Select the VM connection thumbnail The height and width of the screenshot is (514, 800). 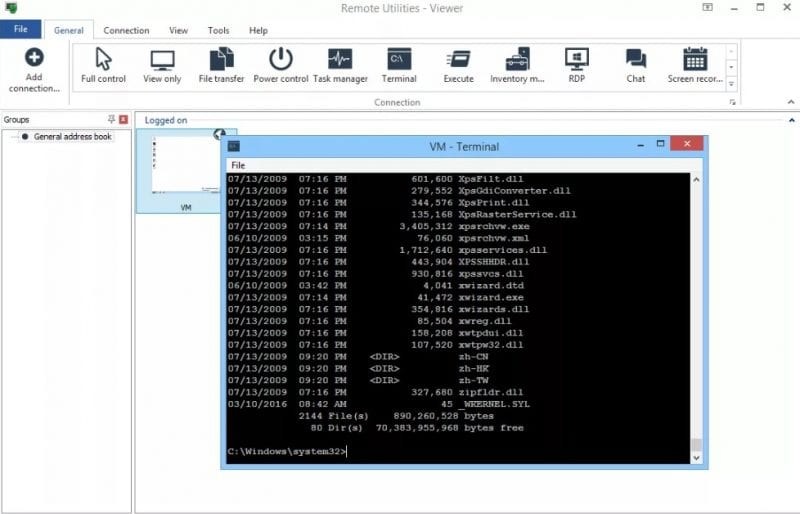[185, 172]
